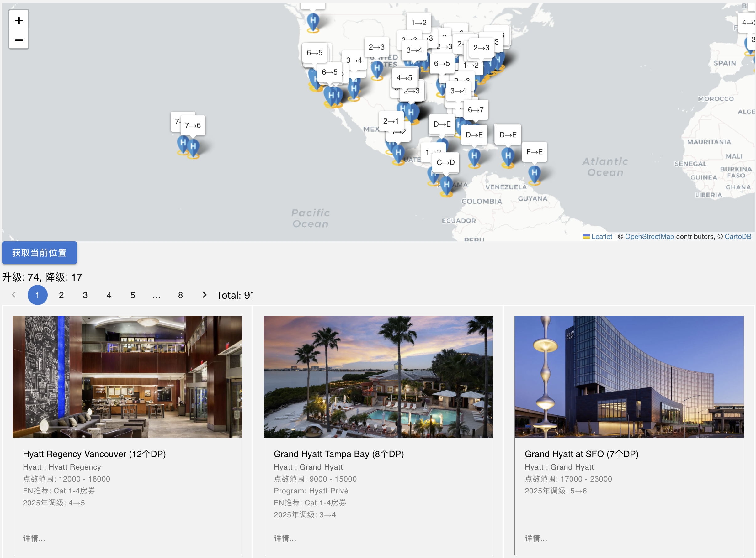Jump to page 8
The width and height of the screenshot is (756, 558).
[180, 295]
